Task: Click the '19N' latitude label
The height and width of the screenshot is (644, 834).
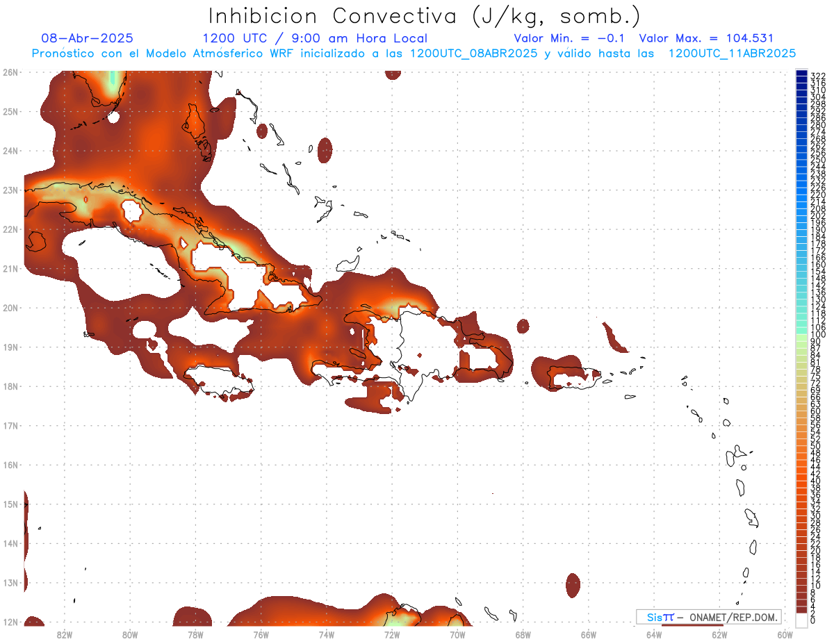Action: coord(10,347)
